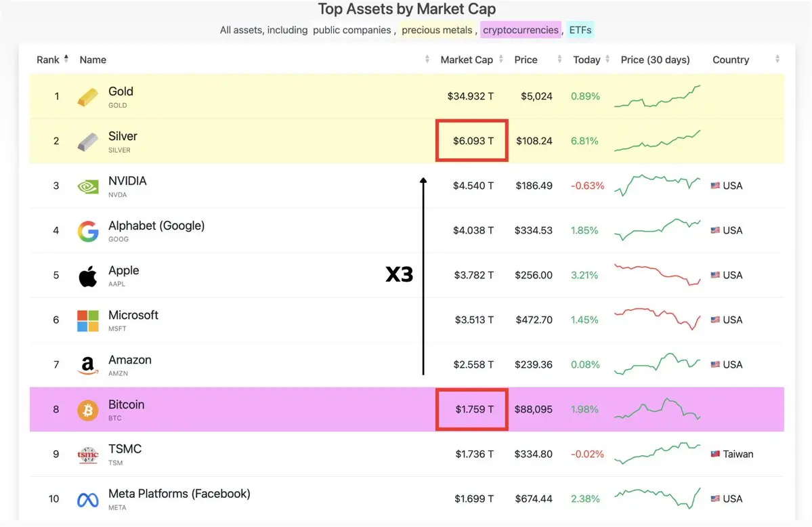Click the Amazon logo icon

tap(88, 366)
